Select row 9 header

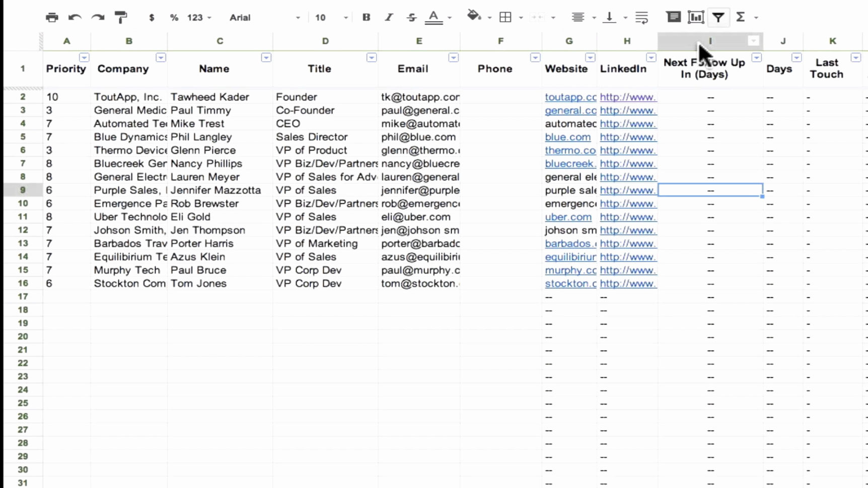pos(23,190)
